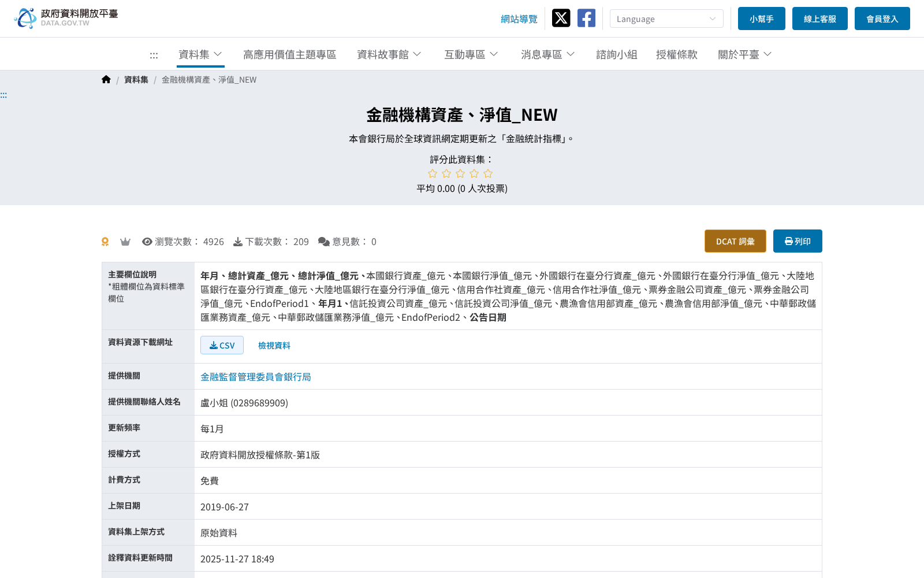Click the crown badge icon

click(125, 242)
